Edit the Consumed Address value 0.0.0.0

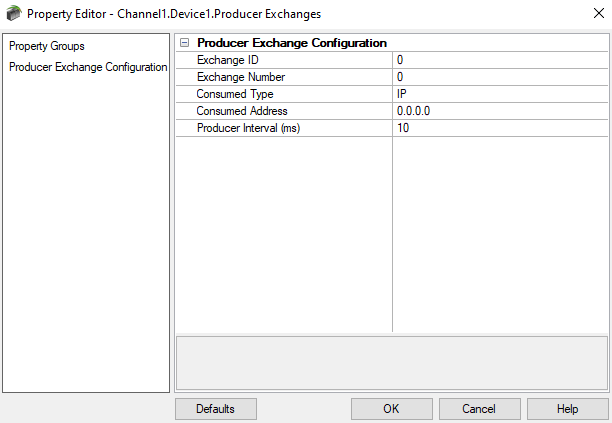click(x=500, y=111)
